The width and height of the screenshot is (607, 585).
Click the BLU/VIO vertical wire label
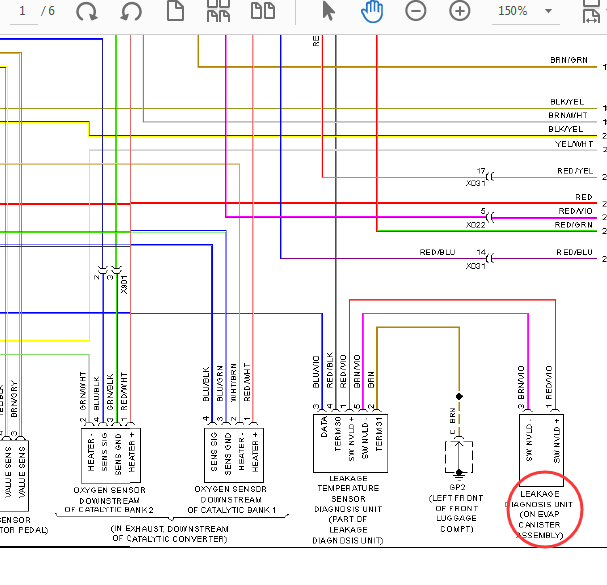pyautogui.click(x=316, y=372)
